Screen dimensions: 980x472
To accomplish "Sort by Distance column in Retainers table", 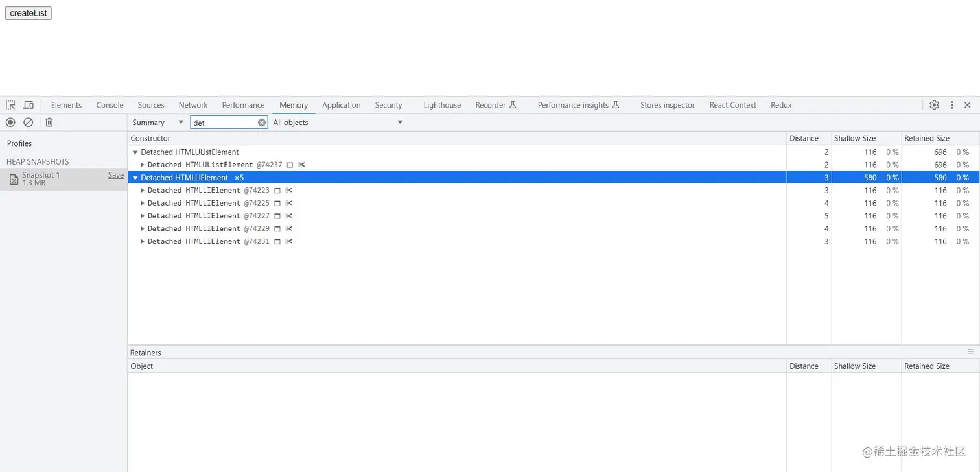I will pos(809,366).
